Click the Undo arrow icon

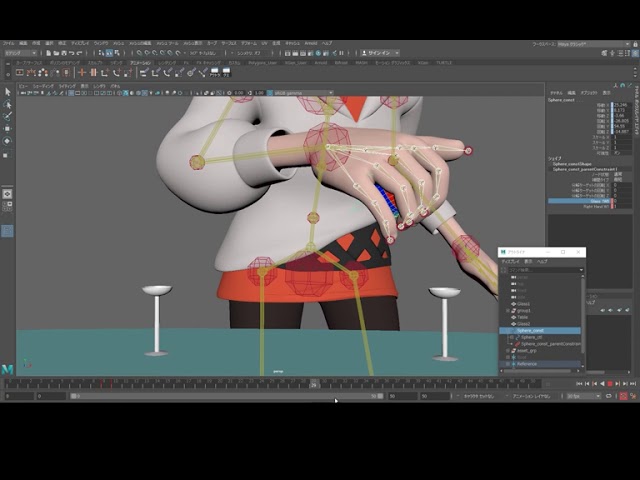click(72, 53)
